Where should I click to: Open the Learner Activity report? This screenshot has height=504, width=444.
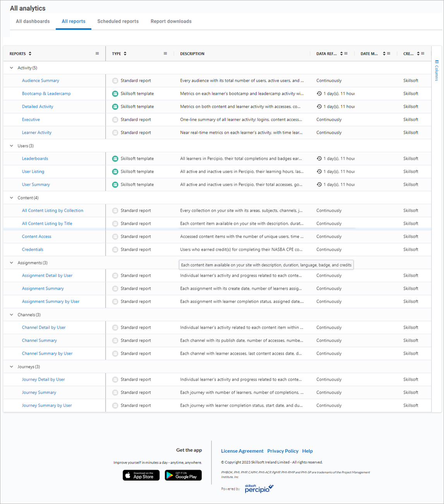[x=37, y=132]
